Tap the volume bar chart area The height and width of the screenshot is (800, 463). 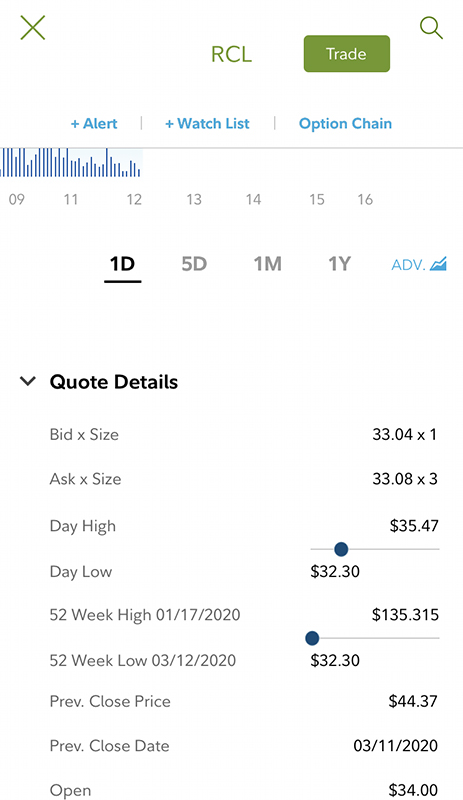tap(70, 162)
